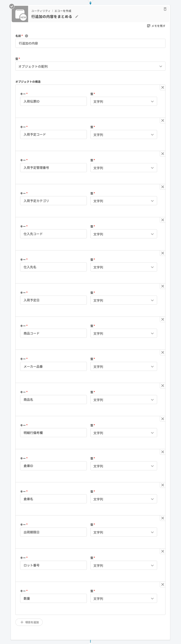Delete the 数量 row using X

coord(163,585)
